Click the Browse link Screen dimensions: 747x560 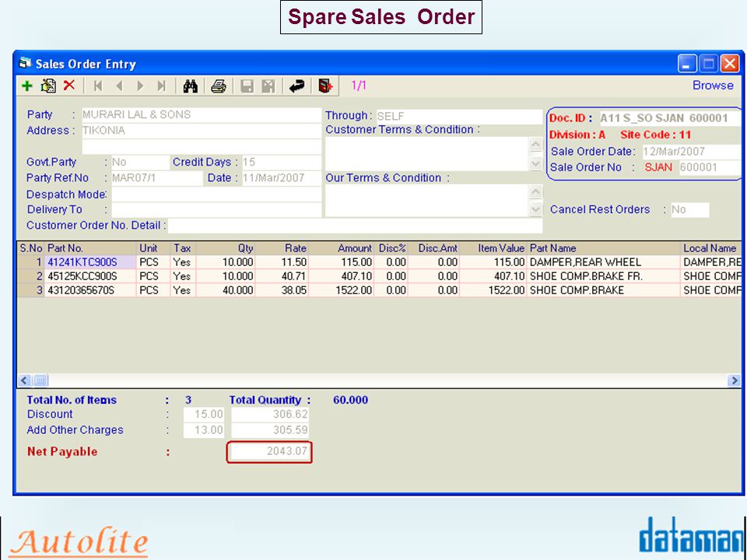(713, 86)
